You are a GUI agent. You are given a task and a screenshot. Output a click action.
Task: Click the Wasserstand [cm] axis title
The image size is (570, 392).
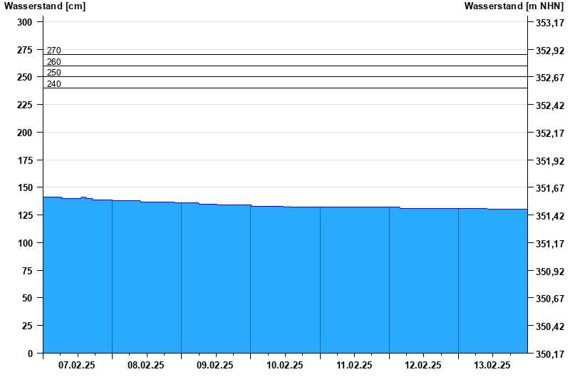click(x=45, y=6)
